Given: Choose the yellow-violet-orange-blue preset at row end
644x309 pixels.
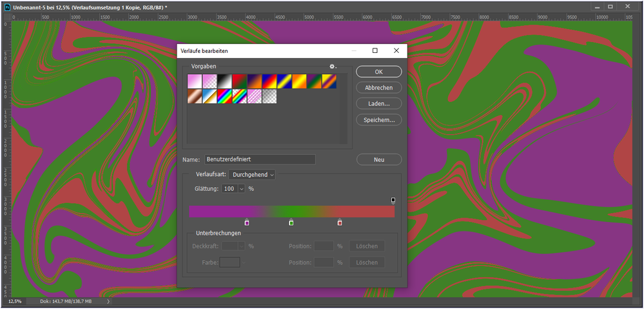Looking at the screenshot, I should click(329, 81).
